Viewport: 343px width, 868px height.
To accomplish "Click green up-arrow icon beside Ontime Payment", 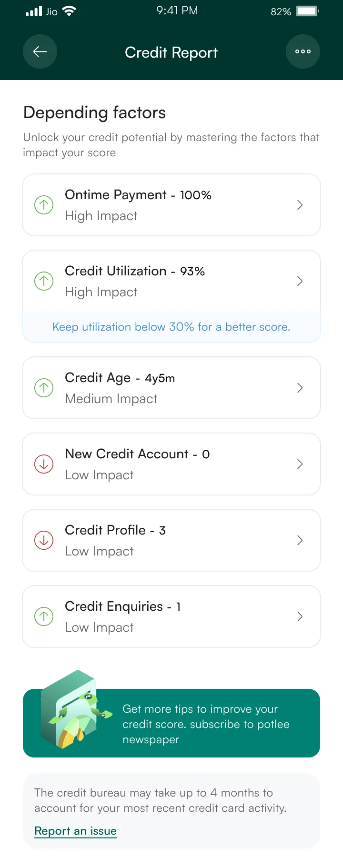I will [x=44, y=205].
